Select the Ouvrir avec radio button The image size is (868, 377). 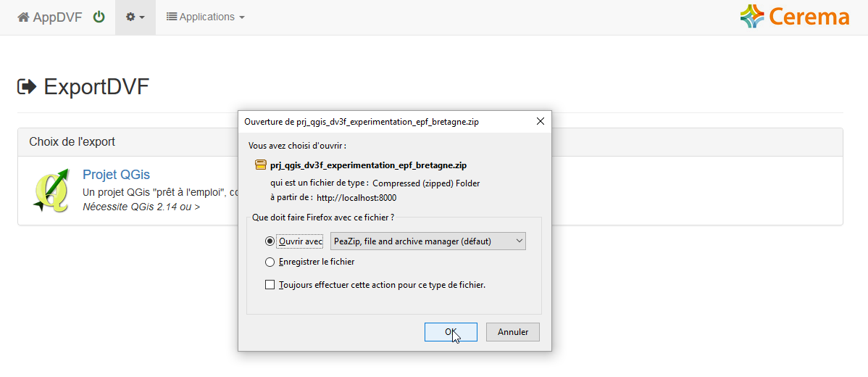[x=270, y=241]
